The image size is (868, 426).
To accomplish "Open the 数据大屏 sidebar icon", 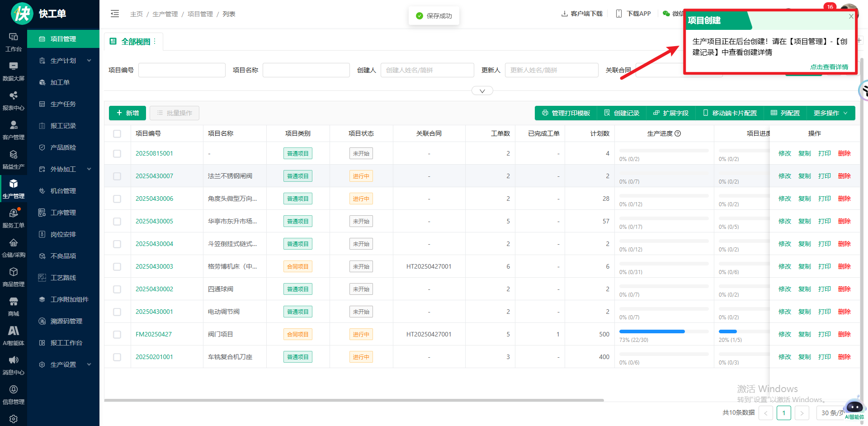I will [x=14, y=71].
